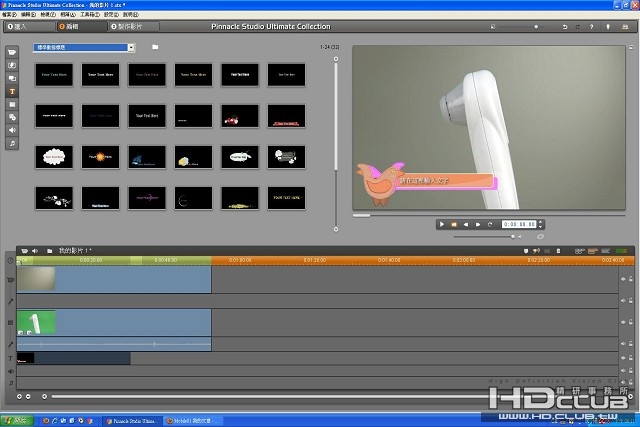Click the premium content icon at top right
640x427 pixels.
click(x=625, y=27)
